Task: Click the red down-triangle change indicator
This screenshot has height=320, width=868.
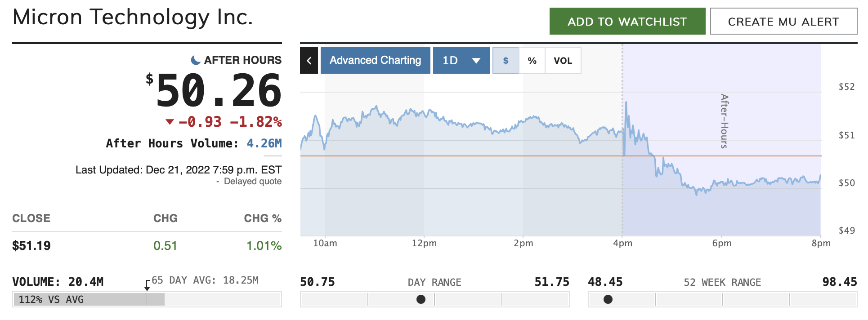Action: (x=170, y=122)
